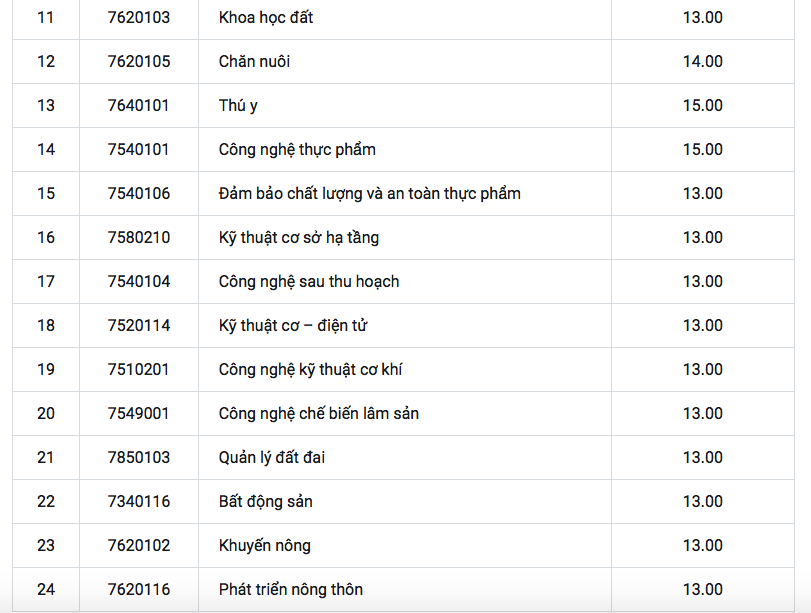
Task: Select 'Công nghệ kỹ thuật cơ khí' cell
Action: click(310, 370)
